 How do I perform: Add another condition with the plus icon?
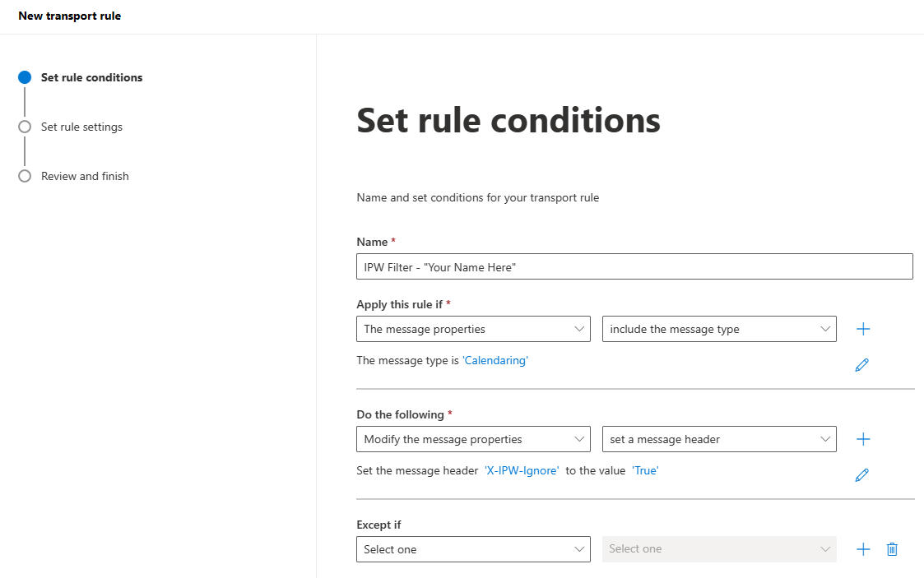tap(863, 329)
